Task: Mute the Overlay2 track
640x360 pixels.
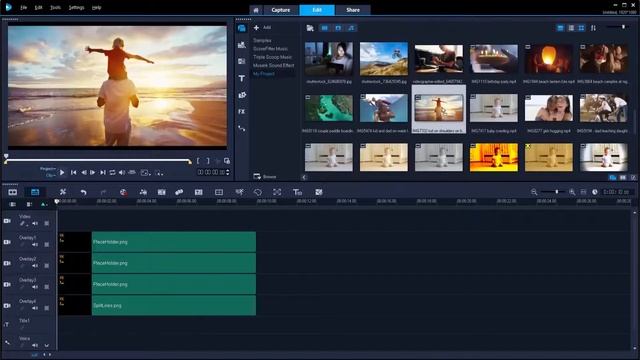Action: (35, 266)
